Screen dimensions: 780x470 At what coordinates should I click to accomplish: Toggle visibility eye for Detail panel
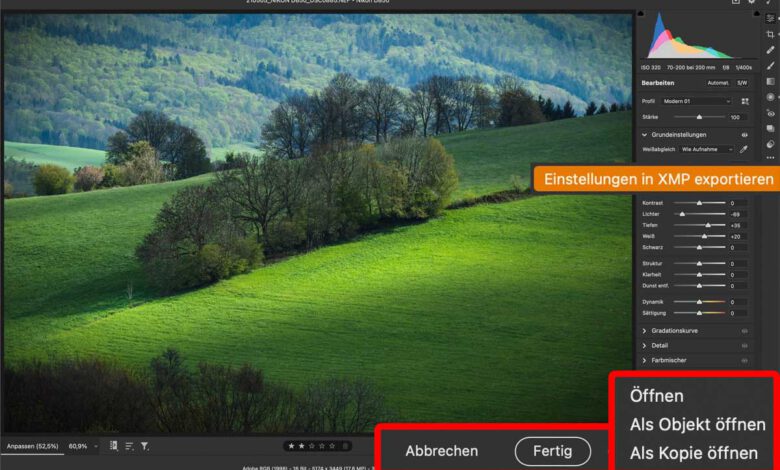click(745, 346)
